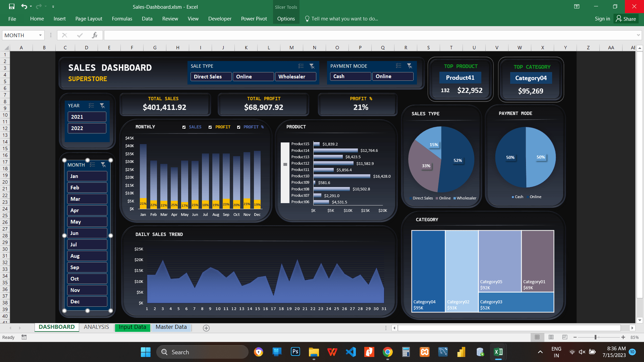The width and height of the screenshot is (644, 362).
Task: Click the Select All corner triangle
Action: 6,48
